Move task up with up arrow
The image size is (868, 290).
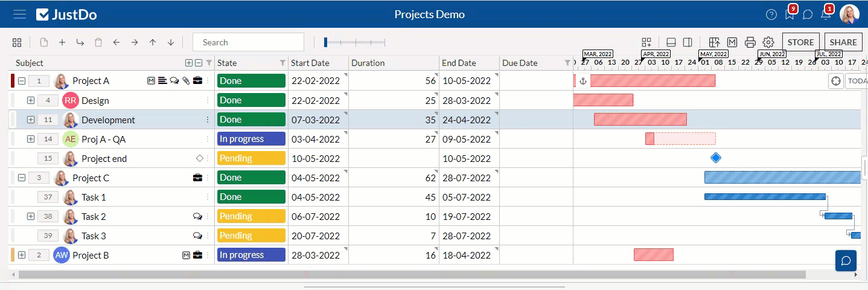pyautogui.click(x=153, y=42)
